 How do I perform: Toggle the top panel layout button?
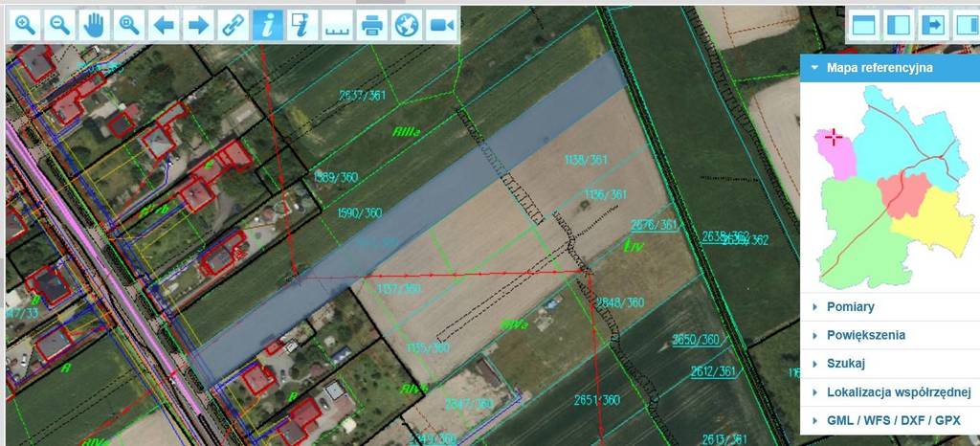[863, 25]
